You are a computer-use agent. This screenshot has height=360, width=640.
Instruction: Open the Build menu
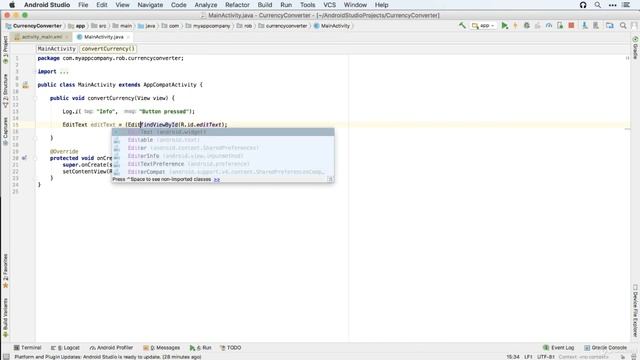[x=264, y=5]
